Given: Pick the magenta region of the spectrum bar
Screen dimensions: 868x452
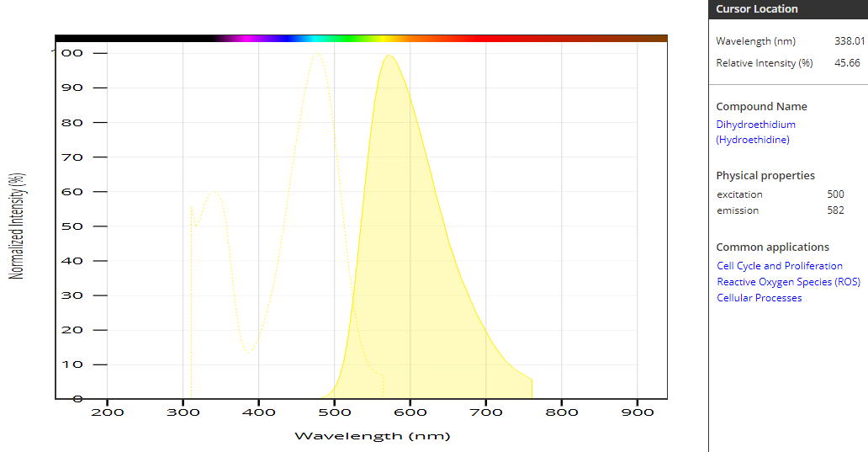Looking at the screenshot, I should [246, 38].
